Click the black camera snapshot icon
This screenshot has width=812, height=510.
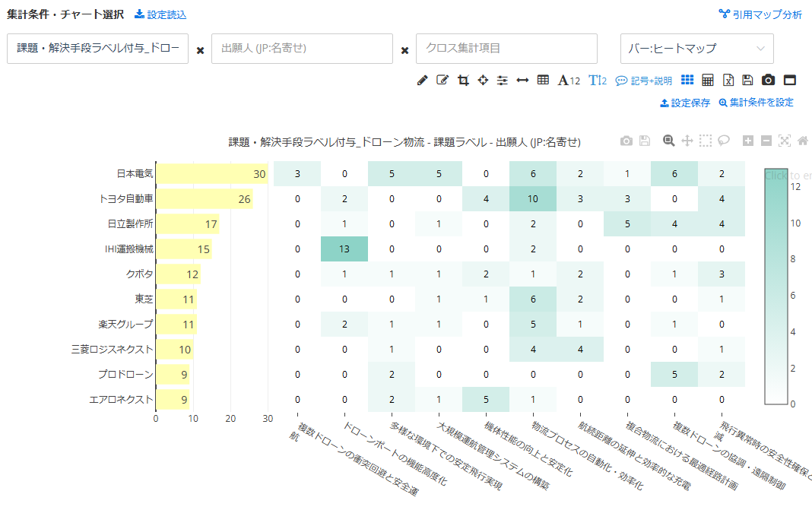(769, 81)
